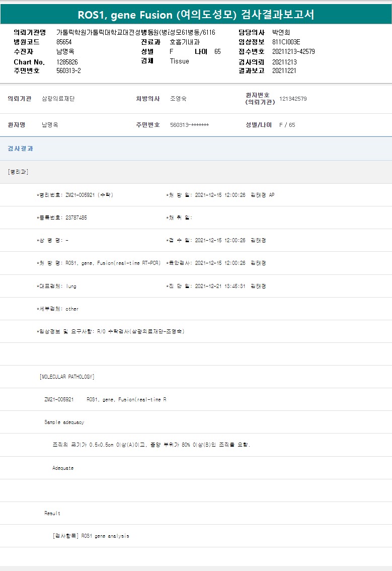Select clinical info code 811CI003E
Screen dimensions: 392x571
click(x=286, y=42)
